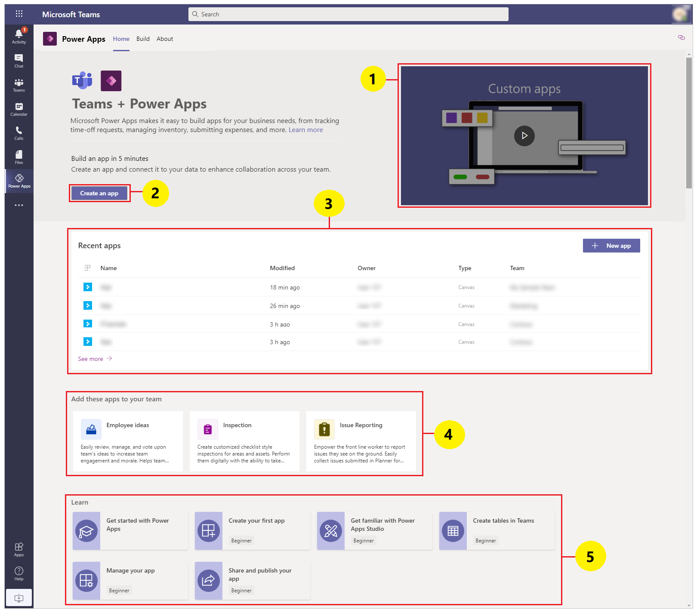
Task: Click the column layout icon beside Name
Action: click(x=87, y=268)
